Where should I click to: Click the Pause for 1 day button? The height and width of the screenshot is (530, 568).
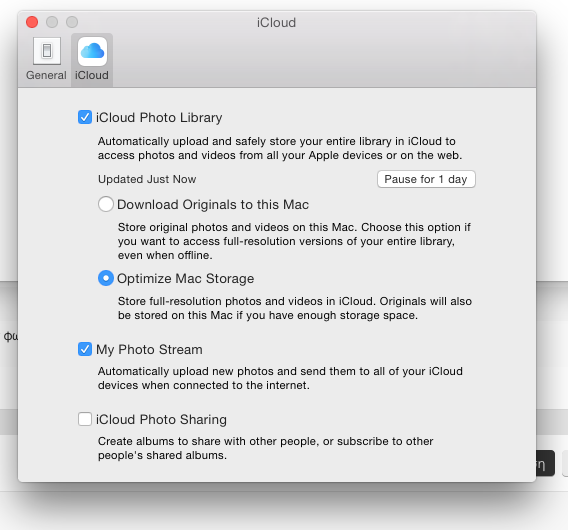coord(426,179)
